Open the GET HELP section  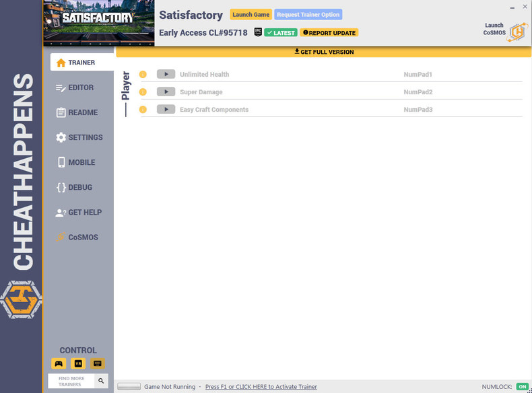79,213
